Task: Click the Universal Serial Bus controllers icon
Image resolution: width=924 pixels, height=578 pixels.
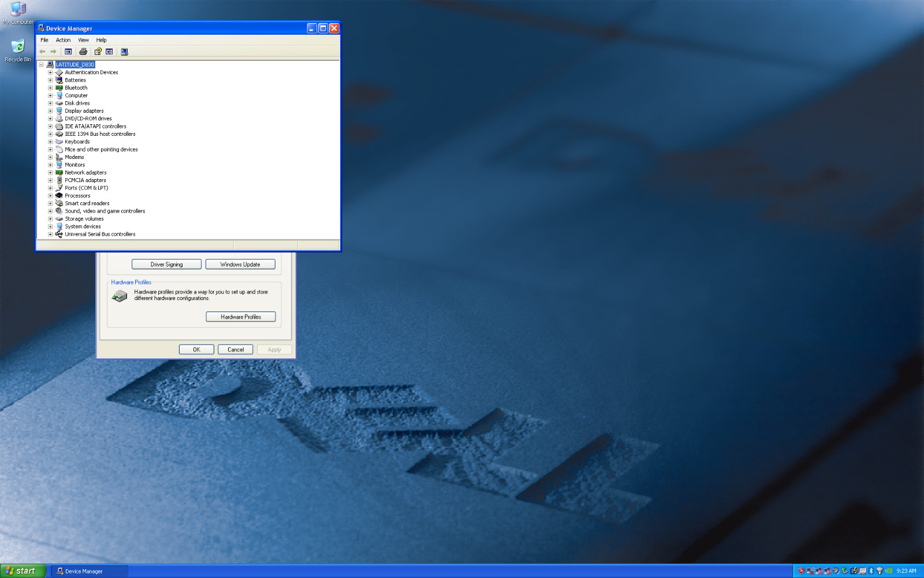Action: coord(59,234)
